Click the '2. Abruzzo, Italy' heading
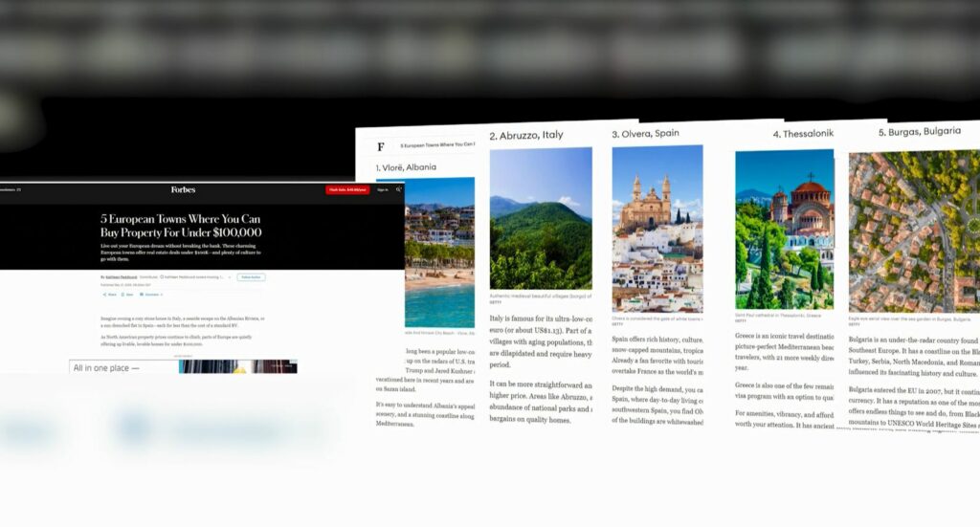This screenshot has height=527, width=980. point(526,135)
